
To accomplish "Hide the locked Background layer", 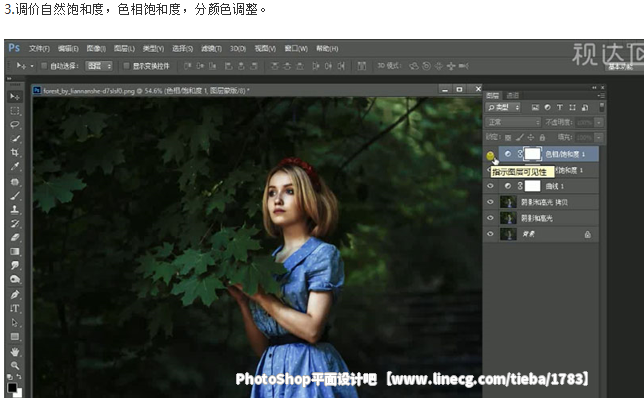I will point(490,234).
